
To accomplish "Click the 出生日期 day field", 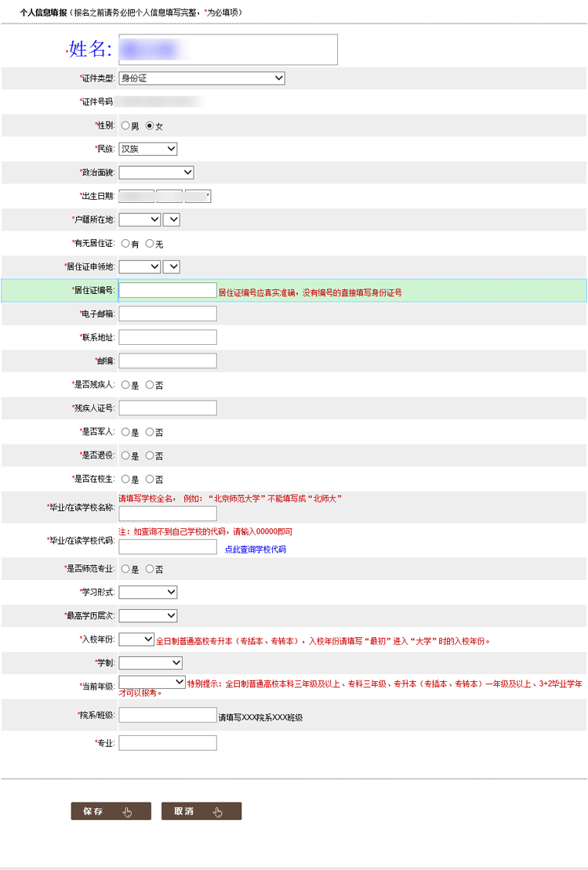I will click(198, 196).
